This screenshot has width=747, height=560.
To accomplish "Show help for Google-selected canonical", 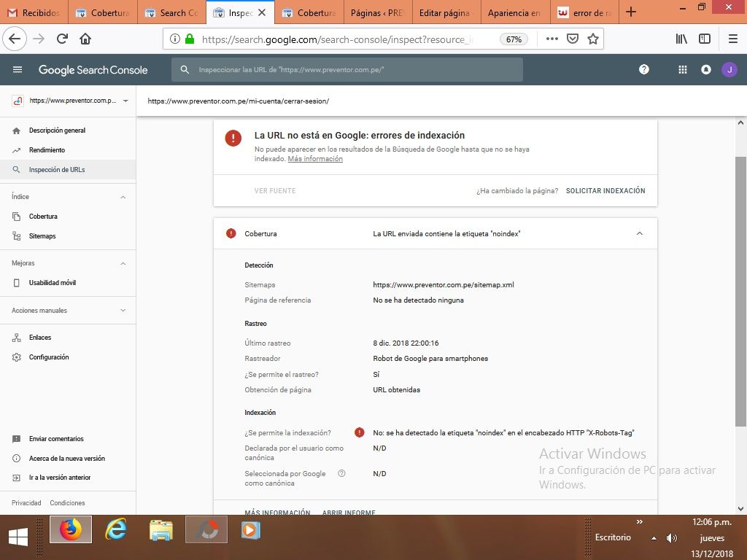I will click(341, 473).
